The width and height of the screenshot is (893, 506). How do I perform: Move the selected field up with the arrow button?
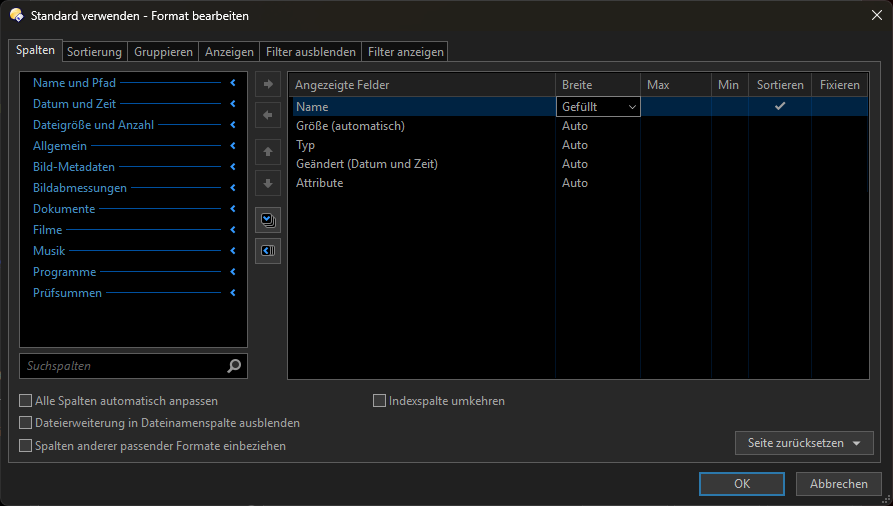point(268,152)
